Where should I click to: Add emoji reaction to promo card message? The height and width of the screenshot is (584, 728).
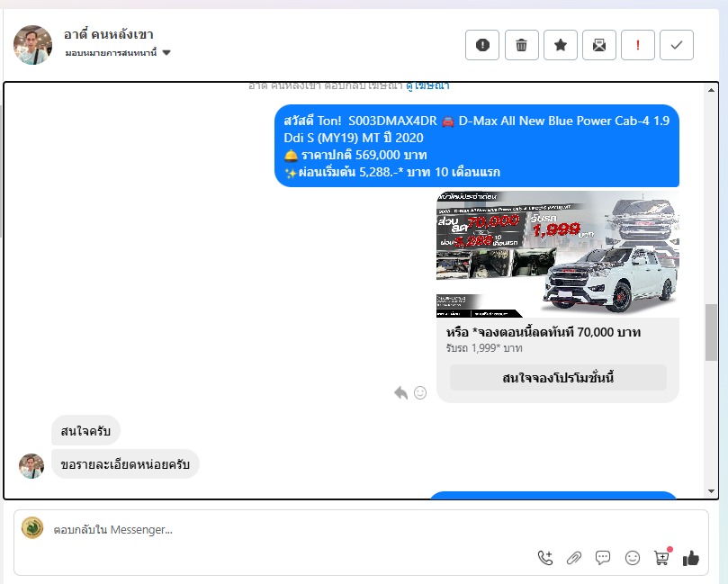420,392
